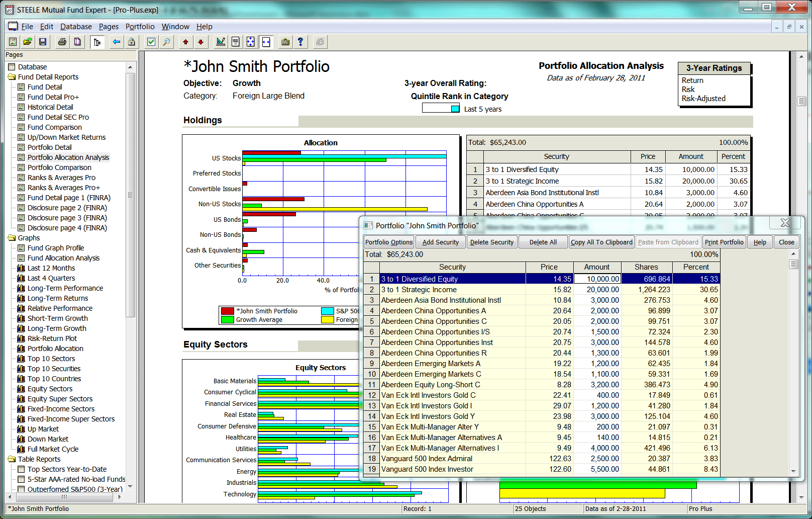This screenshot has height=519, width=812.
Task: Click the red down arrow icon
Action: click(201, 42)
